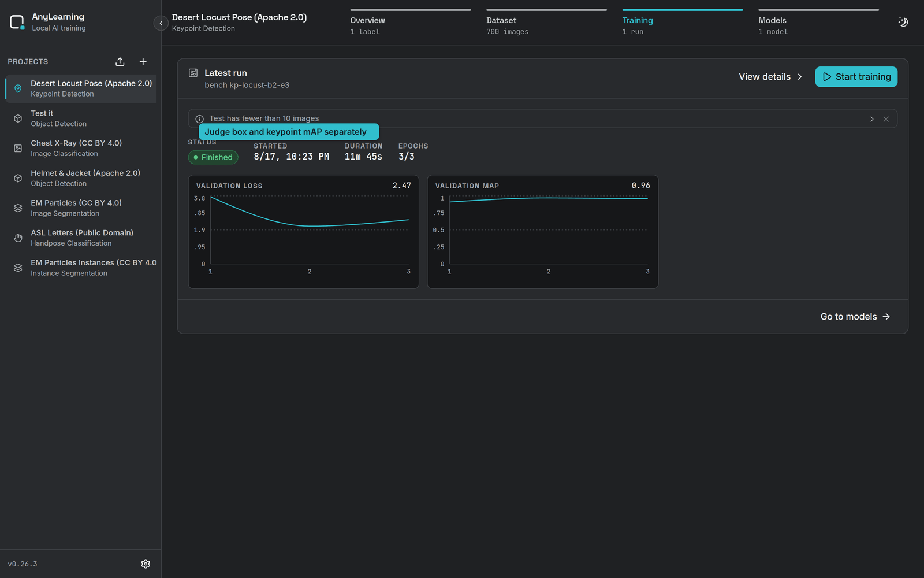Viewport: 924px width, 578px height.
Task: Open Helmet & Jacket (Apache 2.0) project
Action: pos(81,178)
